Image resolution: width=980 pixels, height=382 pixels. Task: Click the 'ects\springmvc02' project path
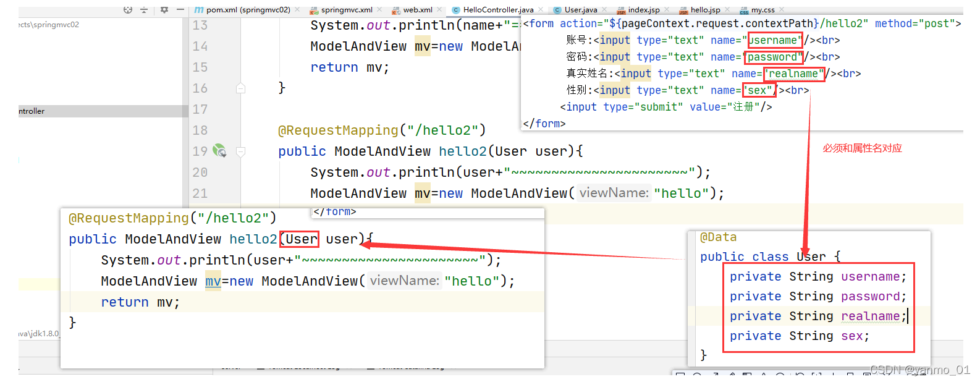point(49,25)
